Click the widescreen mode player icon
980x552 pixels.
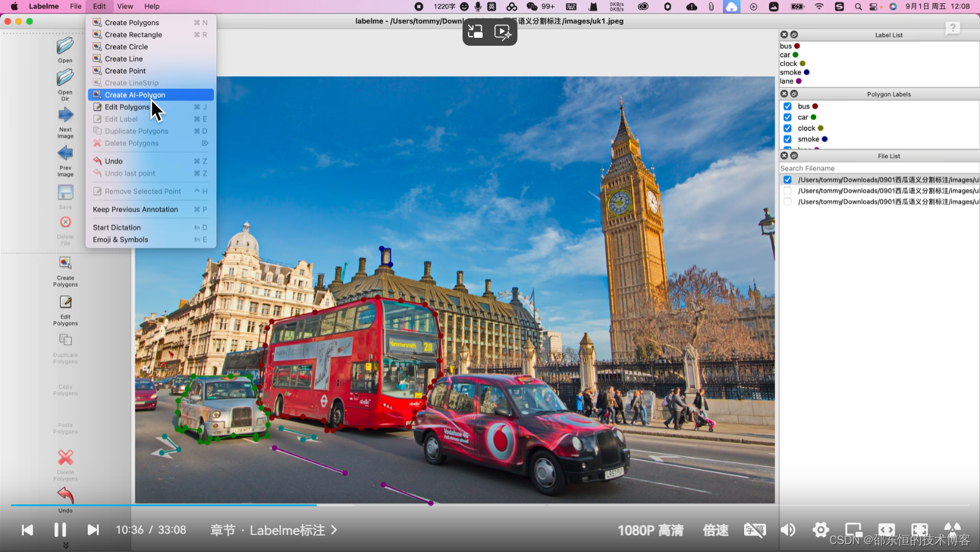(x=887, y=530)
